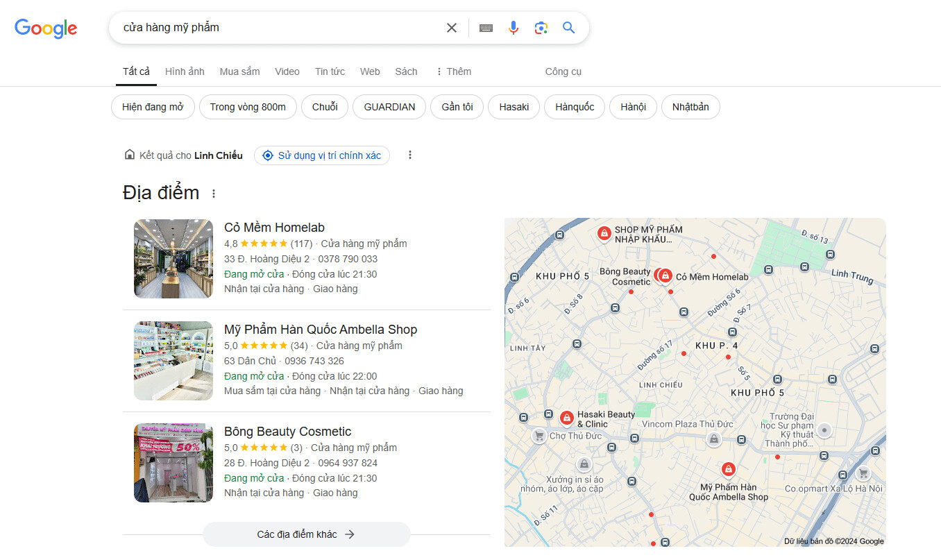Open the Sách tab

point(406,71)
